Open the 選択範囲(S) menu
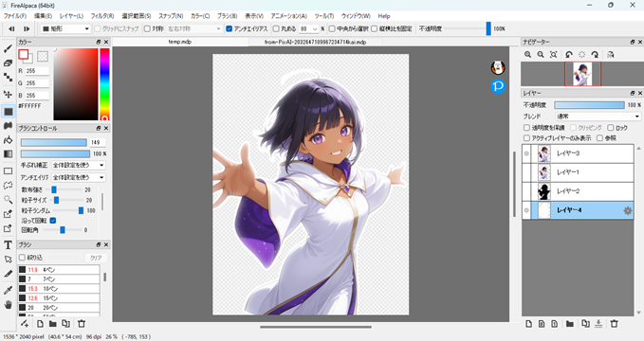The width and height of the screenshot is (644, 341). [x=137, y=16]
